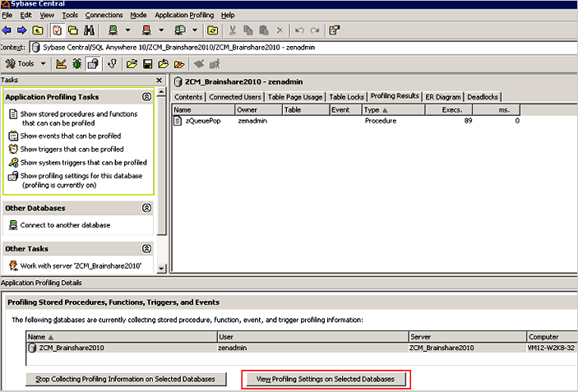The image size is (578, 392).
Task: Click the refresh folder toolbar icon
Action: click(x=213, y=30)
